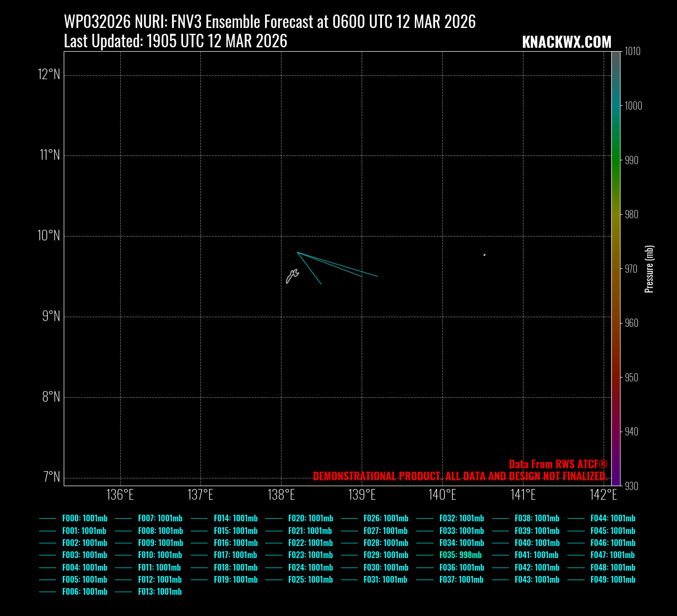
Task: Click the "Pressure (mb)" colorbar title
Action: pos(649,269)
